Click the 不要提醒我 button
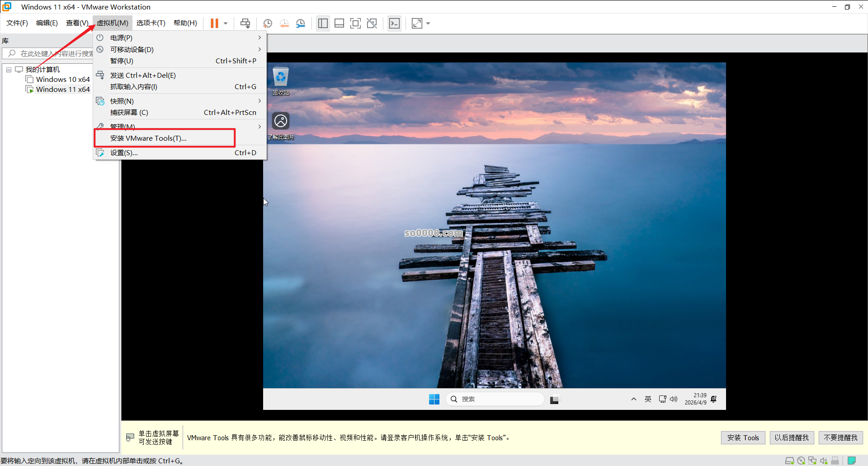868x466 pixels. (840, 437)
